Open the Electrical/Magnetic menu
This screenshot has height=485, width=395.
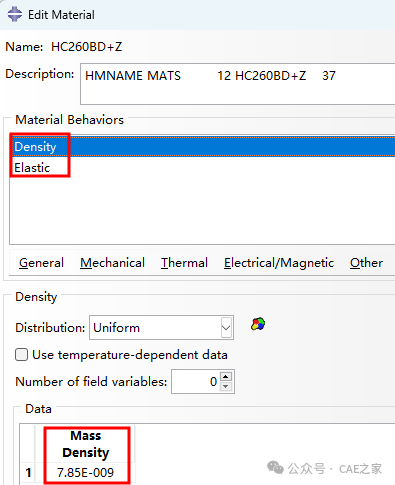click(x=279, y=263)
